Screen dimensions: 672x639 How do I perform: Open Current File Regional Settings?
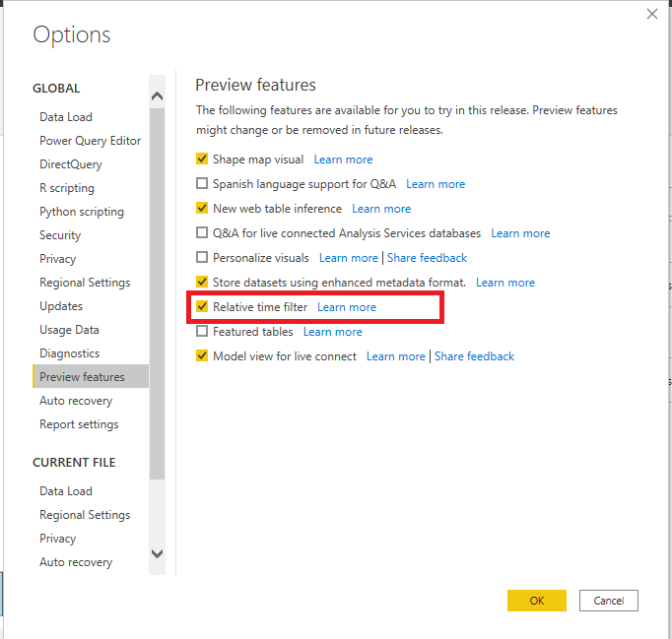point(85,515)
